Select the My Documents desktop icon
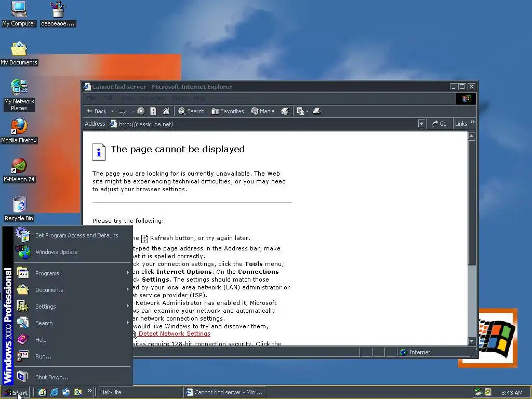The height and width of the screenshot is (399, 532). pyautogui.click(x=19, y=54)
